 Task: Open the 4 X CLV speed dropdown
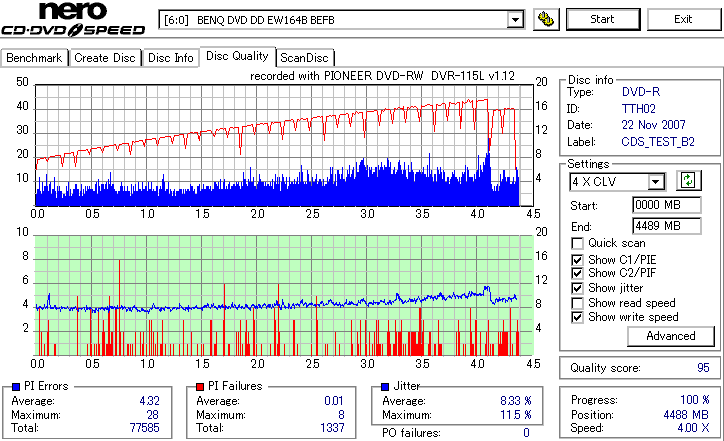point(617,182)
